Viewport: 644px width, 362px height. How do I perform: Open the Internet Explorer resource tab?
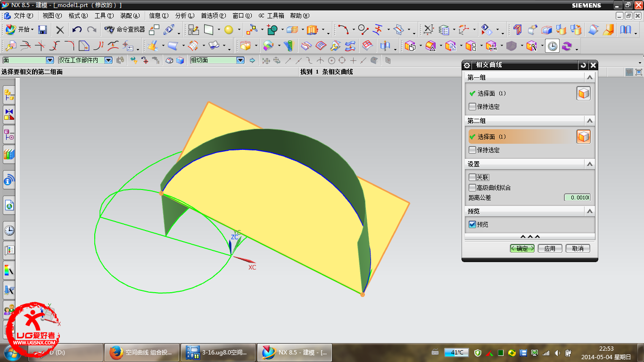point(9,206)
